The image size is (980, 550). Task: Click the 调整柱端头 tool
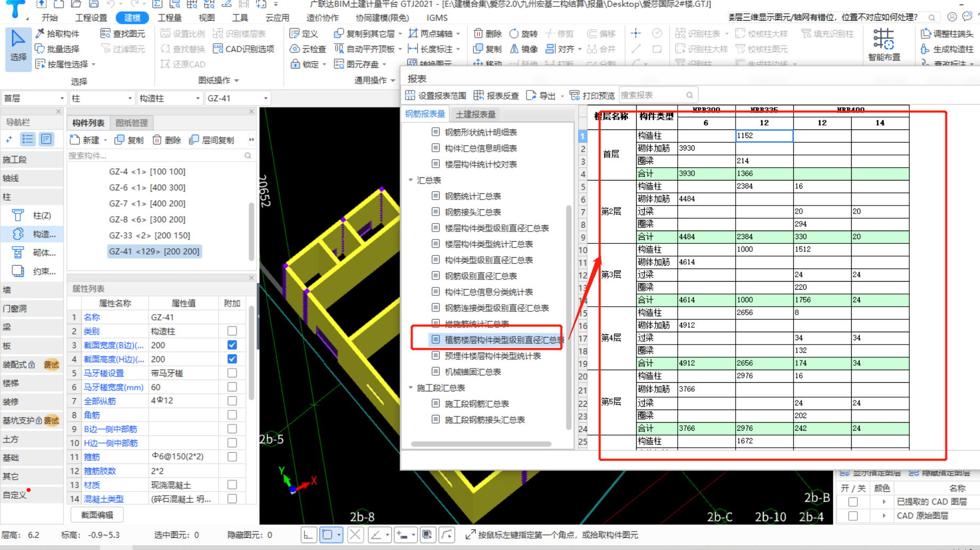coord(947,34)
